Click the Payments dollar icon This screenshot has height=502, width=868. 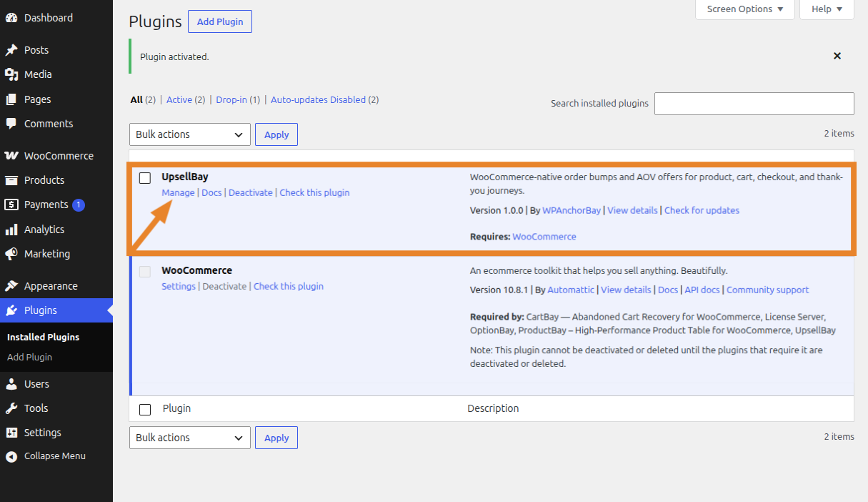(11, 205)
